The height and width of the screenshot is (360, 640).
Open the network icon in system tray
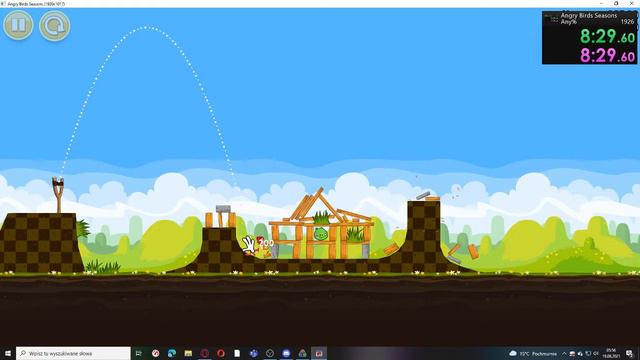pyautogui.click(x=588, y=353)
